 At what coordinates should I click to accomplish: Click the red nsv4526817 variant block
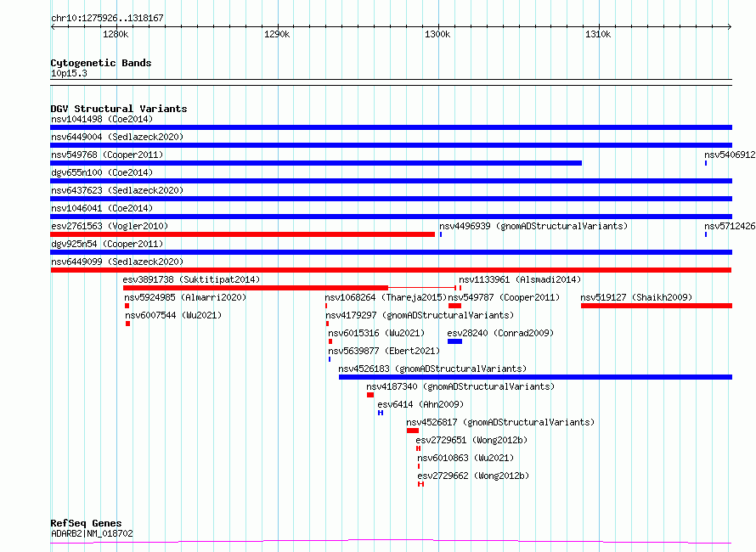(413, 431)
